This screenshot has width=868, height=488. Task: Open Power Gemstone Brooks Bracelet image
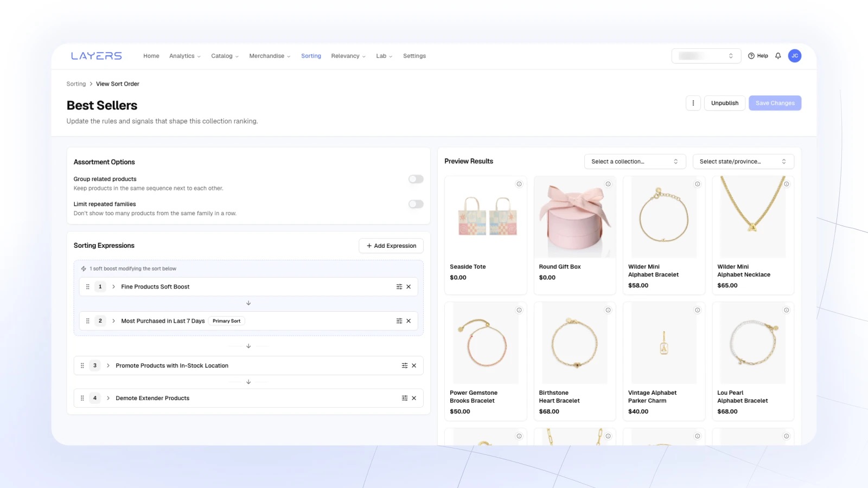tap(486, 343)
